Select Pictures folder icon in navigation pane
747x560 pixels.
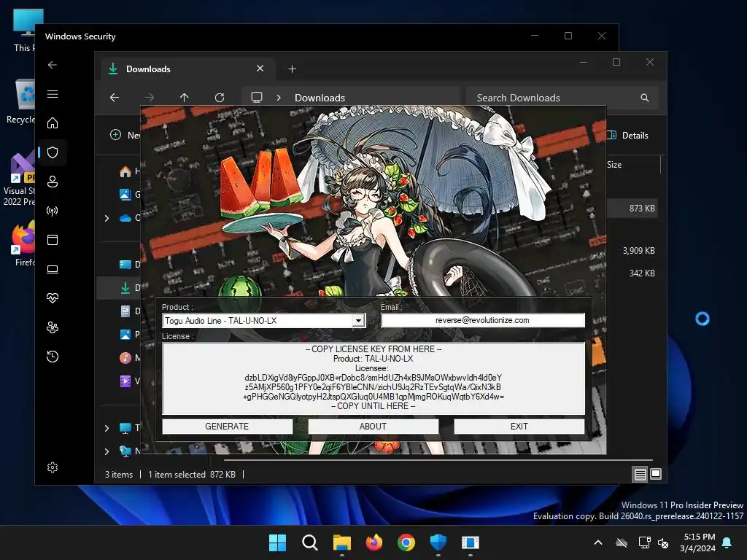(125, 334)
